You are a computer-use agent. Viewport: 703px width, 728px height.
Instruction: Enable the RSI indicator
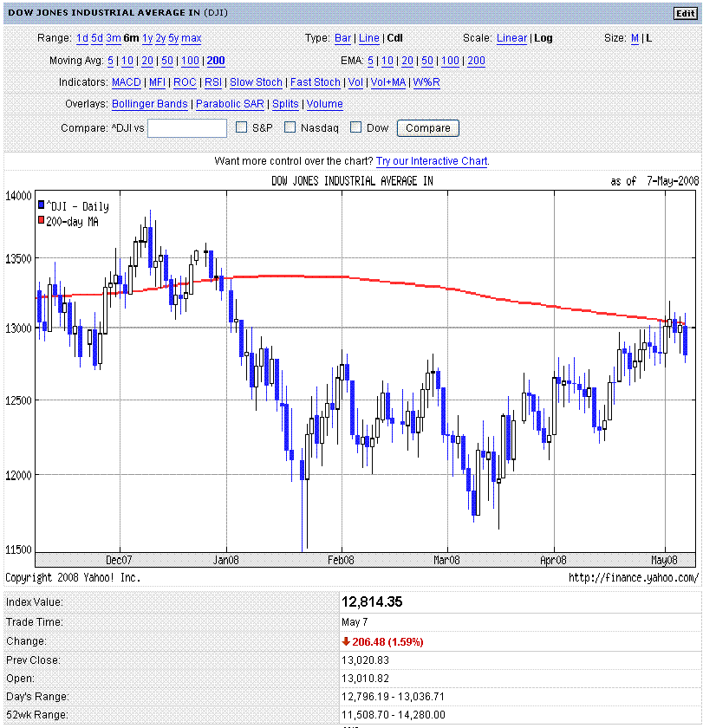212,82
